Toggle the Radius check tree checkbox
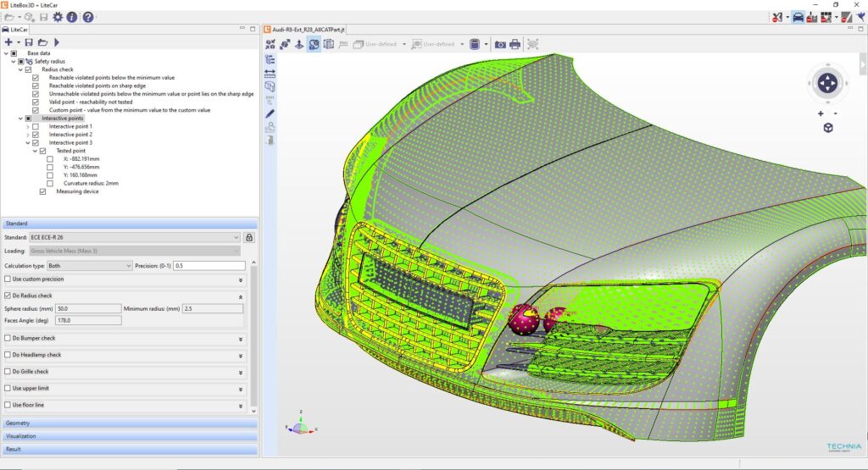This screenshot has width=868, height=470. tap(28, 69)
